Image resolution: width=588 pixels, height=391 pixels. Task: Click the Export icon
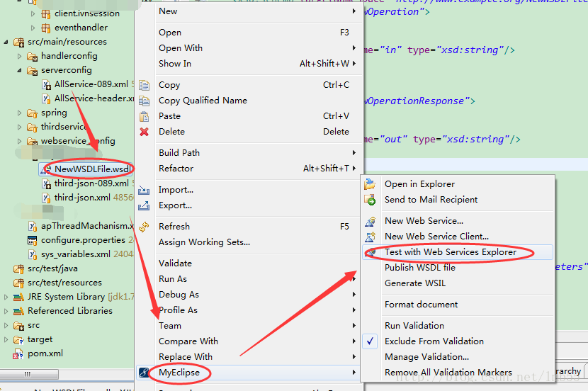[x=144, y=205]
